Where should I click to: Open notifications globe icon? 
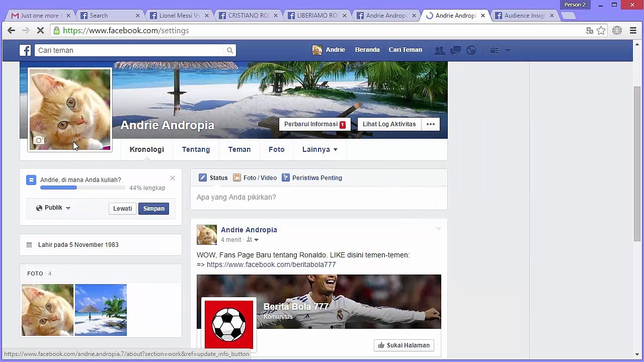click(x=471, y=50)
